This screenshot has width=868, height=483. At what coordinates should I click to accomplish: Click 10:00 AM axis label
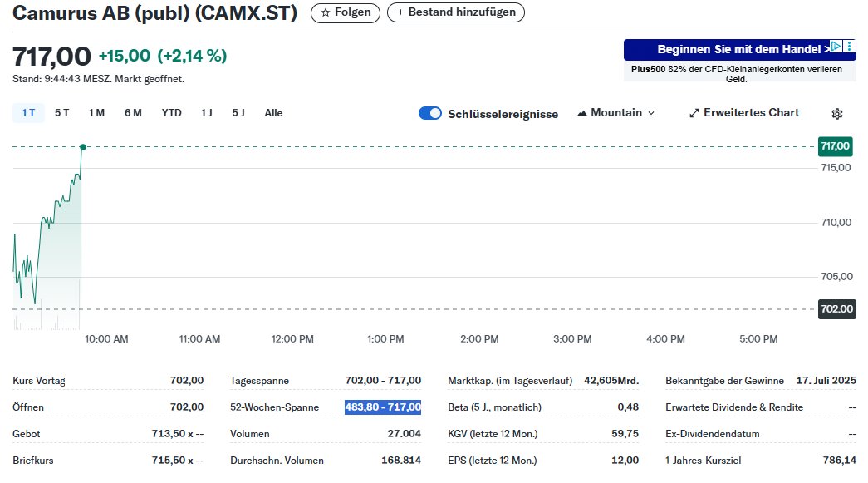[x=106, y=339]
